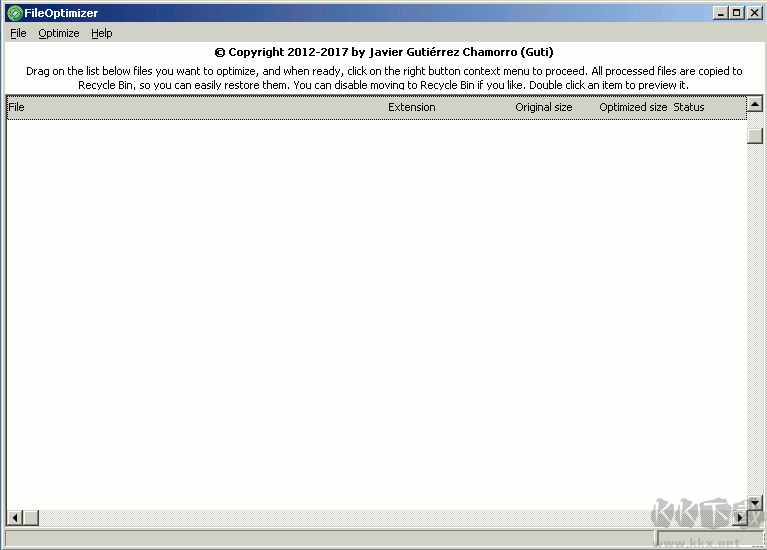Open the Help menu
The width and height of the screenshot is (767, 550).
tap(102, 33)
